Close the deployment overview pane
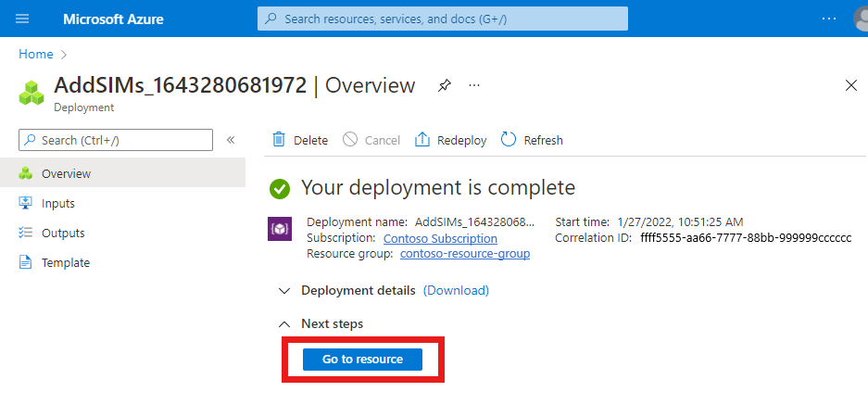The image size is (868, 417). click(851, 85)
